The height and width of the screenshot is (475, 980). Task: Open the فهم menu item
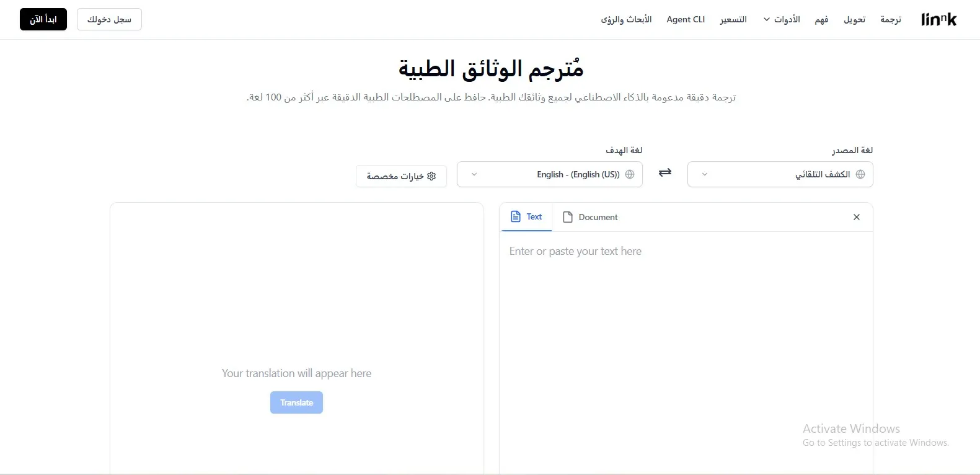[x=821, y=19]
